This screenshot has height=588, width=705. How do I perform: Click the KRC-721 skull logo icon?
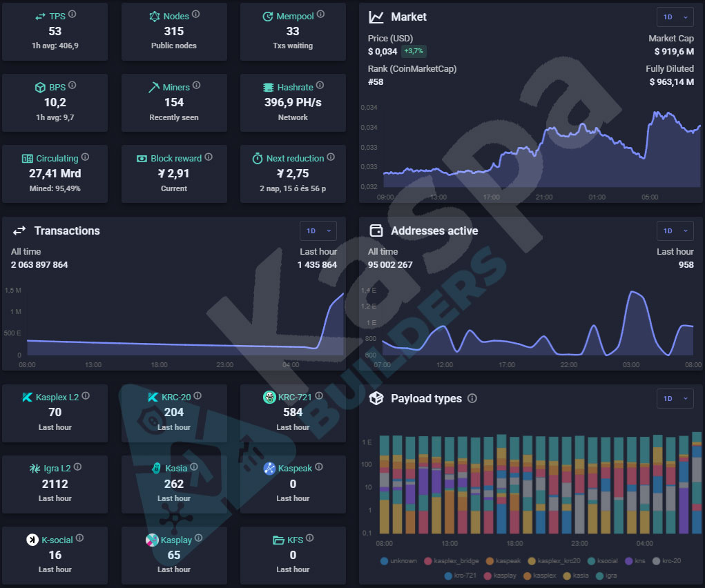click(269, 397)
